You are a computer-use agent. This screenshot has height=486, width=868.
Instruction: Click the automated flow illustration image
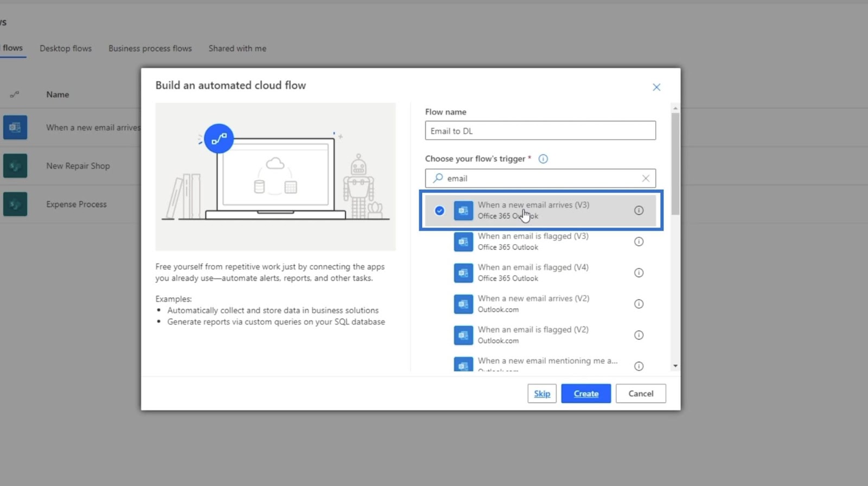click(x=276, y=177)
